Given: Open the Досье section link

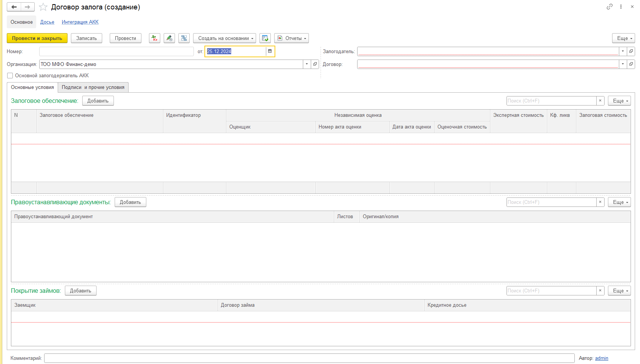Looking at the screenshot, I should pyautogui.click(x=47, y=22).
